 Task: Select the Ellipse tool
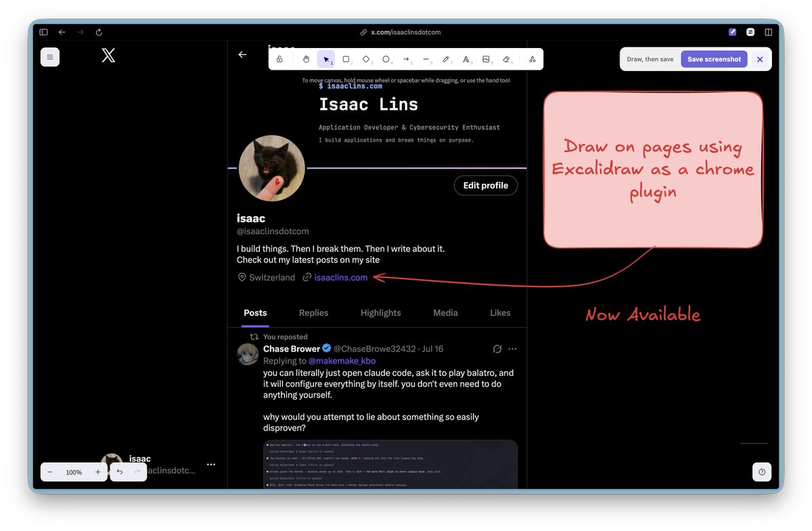pyautogui.click(x=386, y=60)
